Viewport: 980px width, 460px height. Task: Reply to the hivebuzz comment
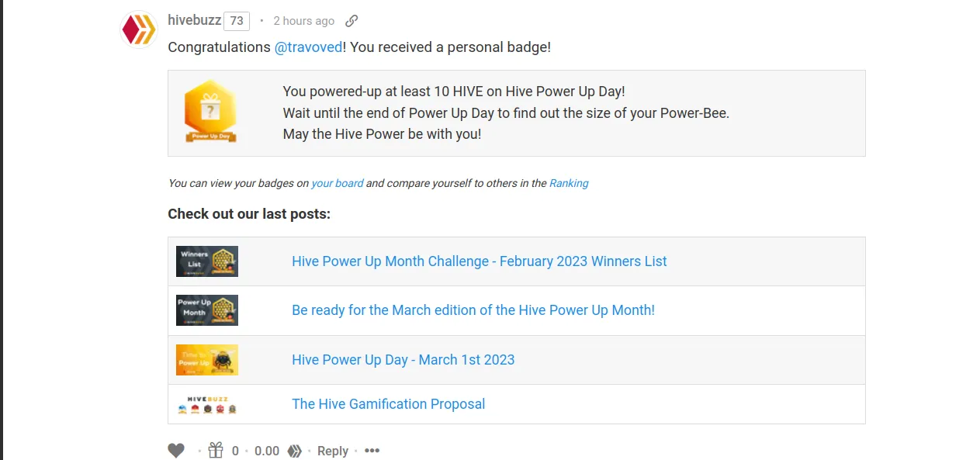coord(333,451)
